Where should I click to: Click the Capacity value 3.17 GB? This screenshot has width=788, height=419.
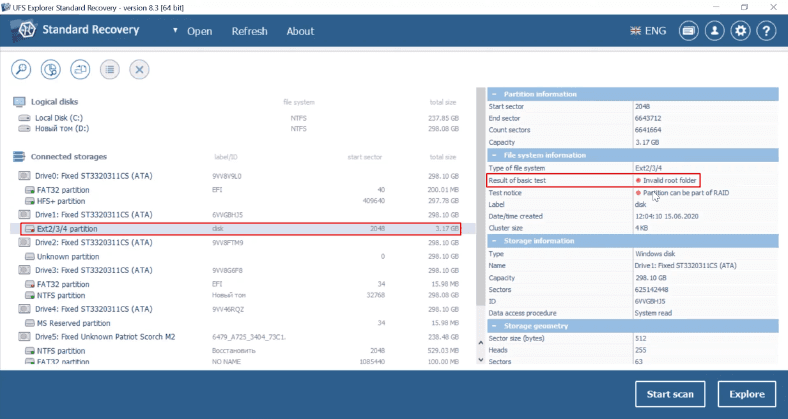647,142
